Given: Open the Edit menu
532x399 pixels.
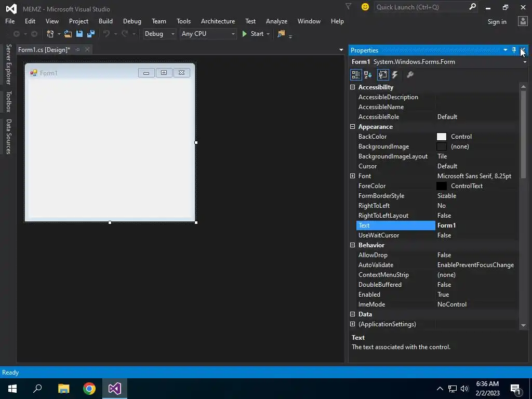Looking at the screenshot, I should point(30,21).
